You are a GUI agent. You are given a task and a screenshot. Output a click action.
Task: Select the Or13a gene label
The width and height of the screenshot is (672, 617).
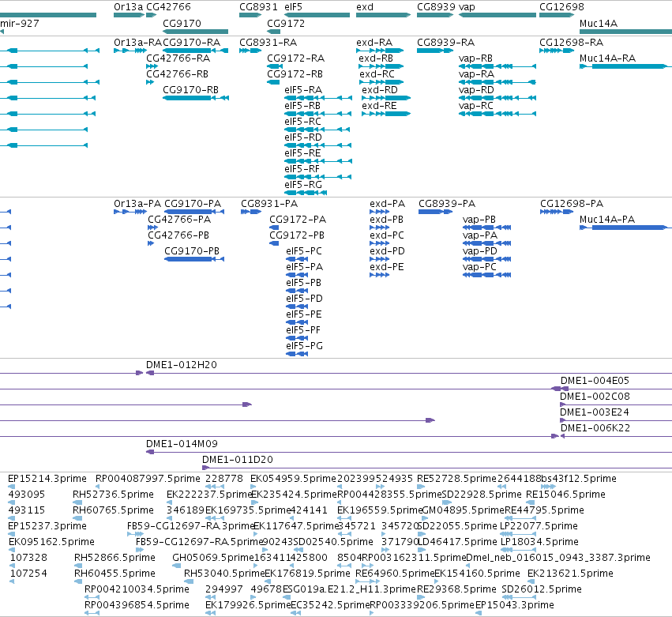coord(128,7)
